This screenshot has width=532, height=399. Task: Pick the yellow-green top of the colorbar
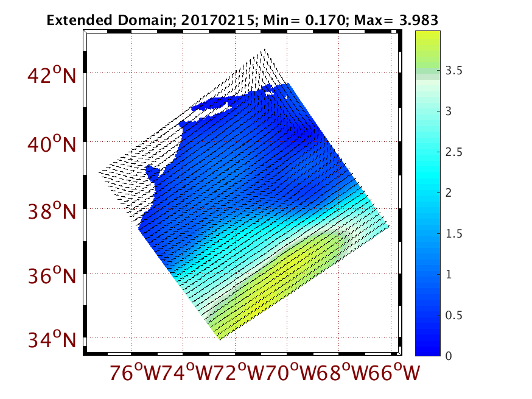(x=432, y=46)
